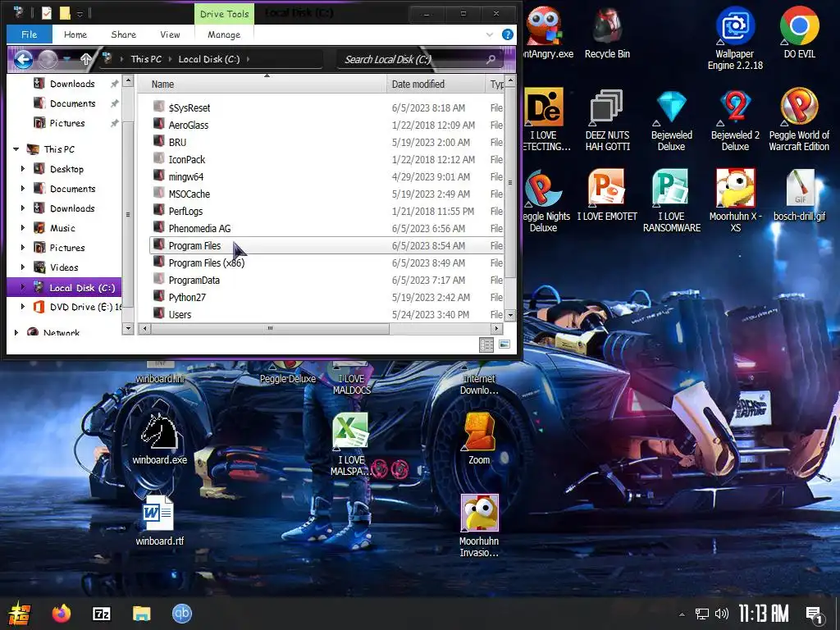Select winboard.exe knight icon
The width and height of the screenshot is (840, 630).
click(x=160, y=438)
